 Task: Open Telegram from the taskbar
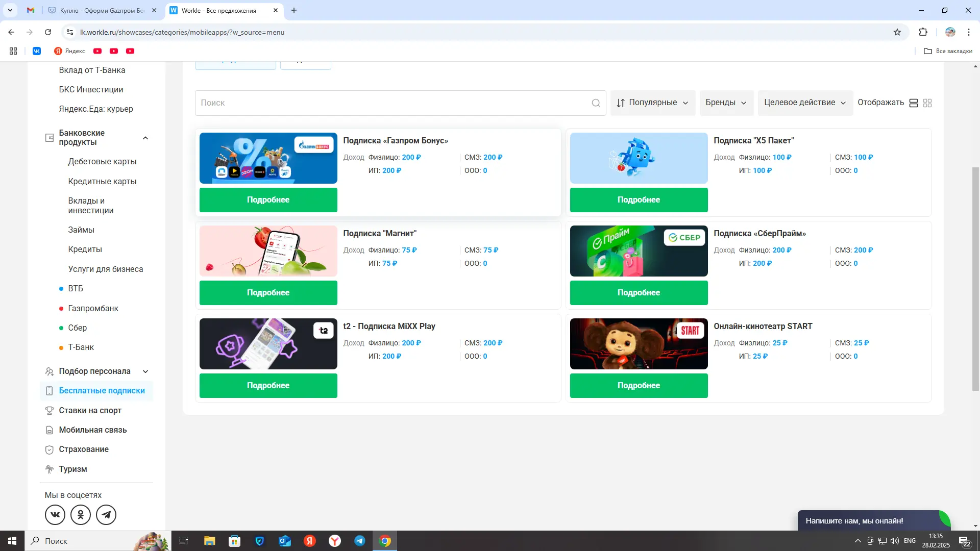tap(360, 541)
